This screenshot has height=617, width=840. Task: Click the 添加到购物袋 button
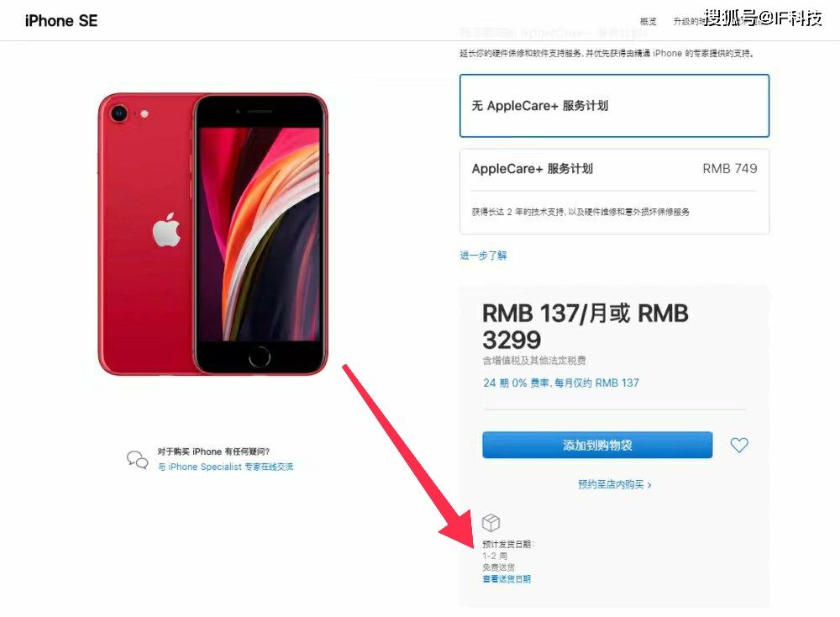pyautogui.click(x=597, y=445)
